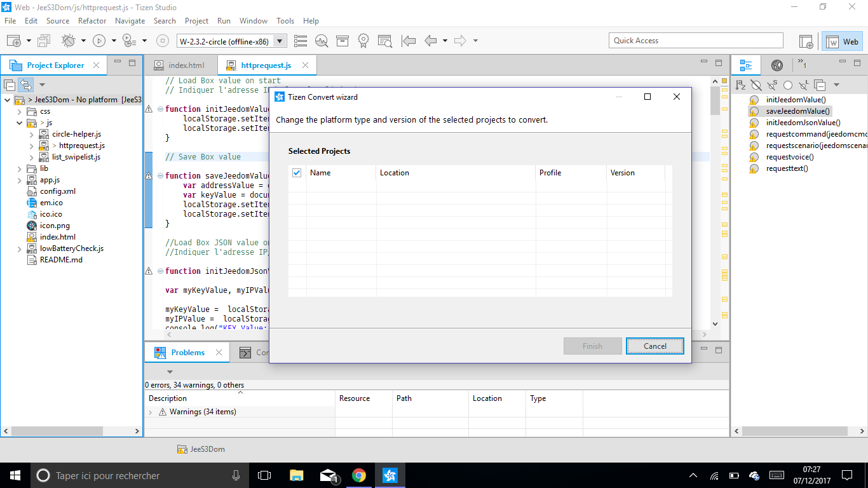Close the httprequest.js editor tab
The height and width of the screenshot is (488, 868).
[x=305, y=65]
